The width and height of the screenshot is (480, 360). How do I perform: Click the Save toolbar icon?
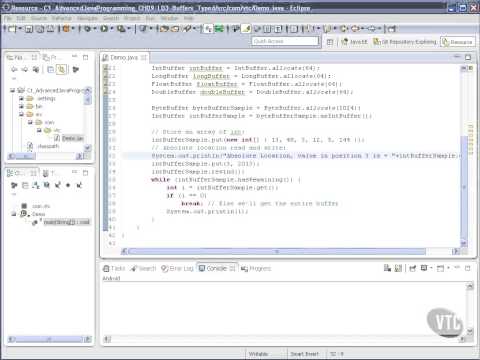tap(29, 29)
